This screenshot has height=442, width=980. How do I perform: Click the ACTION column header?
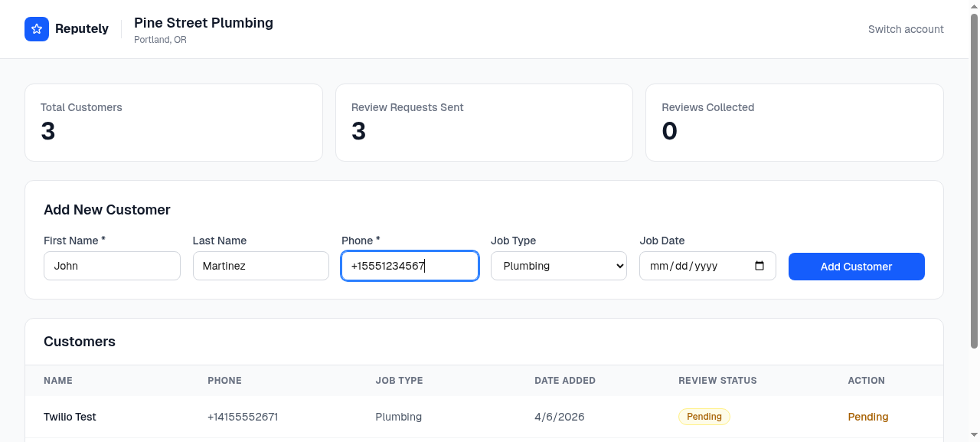coord(866,381)
